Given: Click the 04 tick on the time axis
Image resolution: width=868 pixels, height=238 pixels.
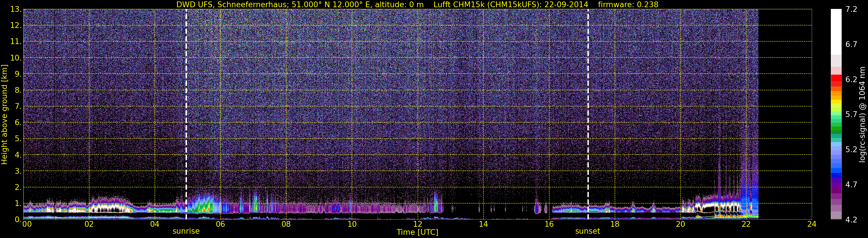Looking at the screenshot, I should click(x=155, y=224).
